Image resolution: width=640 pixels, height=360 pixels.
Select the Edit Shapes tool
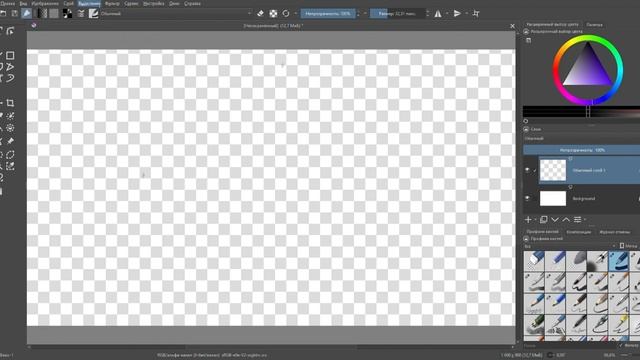pos(10,31)
